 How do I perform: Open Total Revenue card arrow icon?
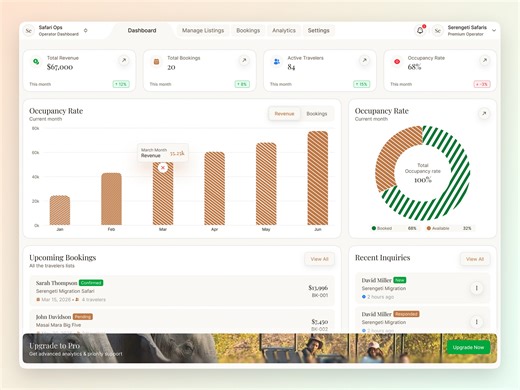click(x=124, y=60)
